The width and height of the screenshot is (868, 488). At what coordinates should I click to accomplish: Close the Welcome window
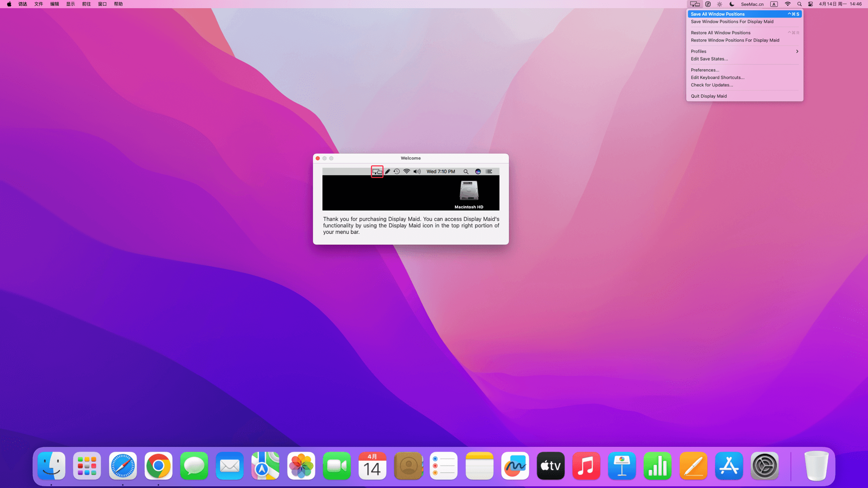coord(318,158)
